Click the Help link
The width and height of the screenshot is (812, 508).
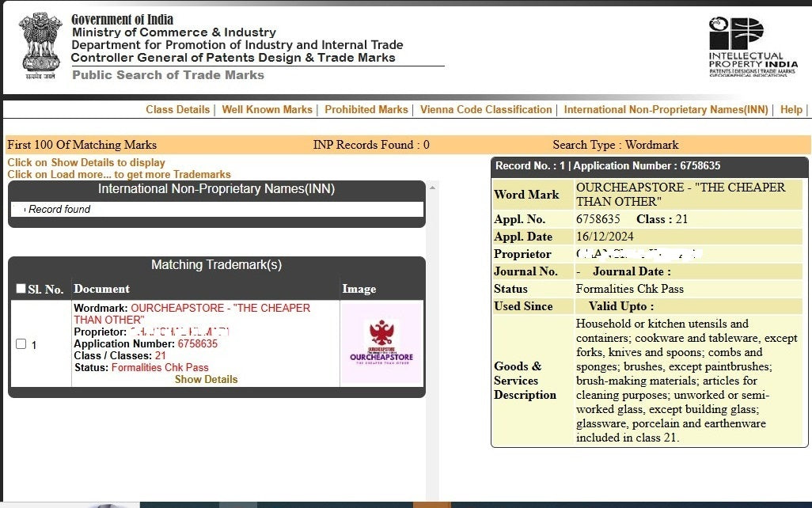[791, 110]
